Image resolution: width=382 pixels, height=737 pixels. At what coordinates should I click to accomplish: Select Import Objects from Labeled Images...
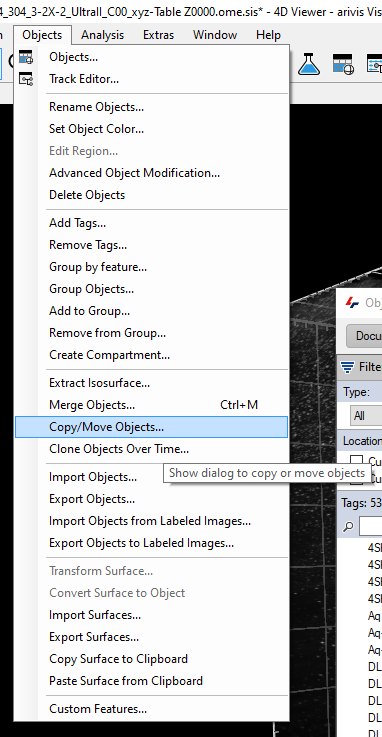[x=151, y=521]
